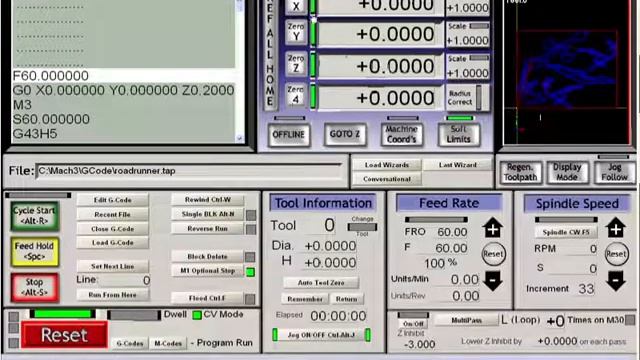Open Load Wizards
640x360 pixels.
click(x=387, y=165)
